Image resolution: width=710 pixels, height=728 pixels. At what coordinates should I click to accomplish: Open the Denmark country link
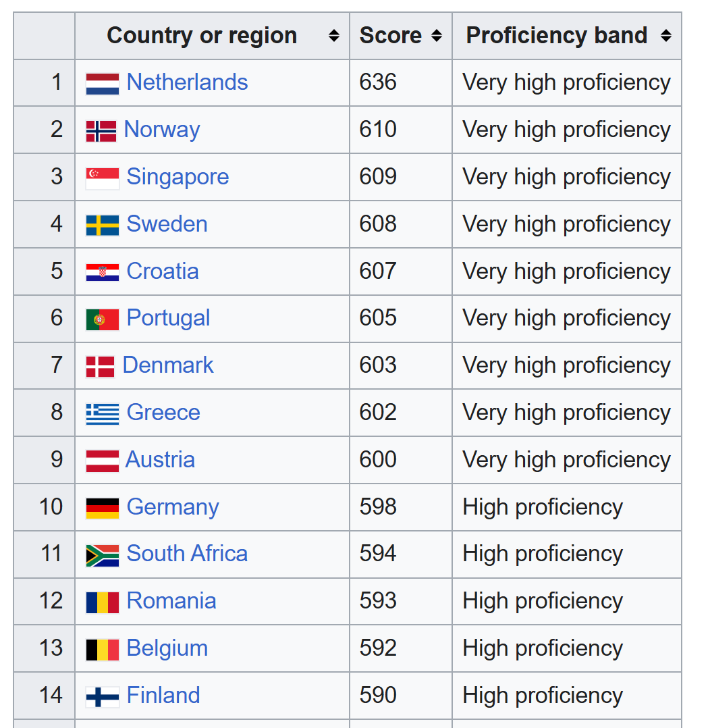(168, 365)
